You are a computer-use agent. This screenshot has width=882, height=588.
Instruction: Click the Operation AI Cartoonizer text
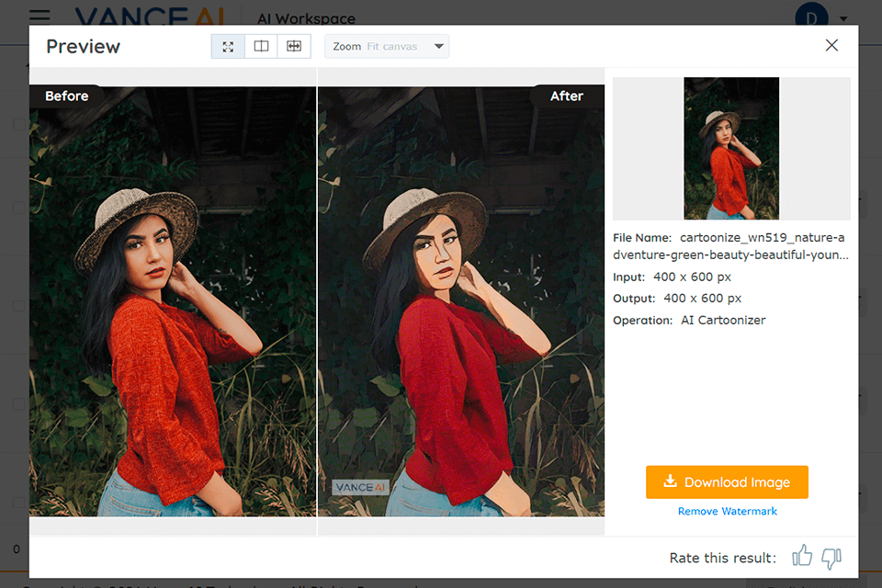689,320
